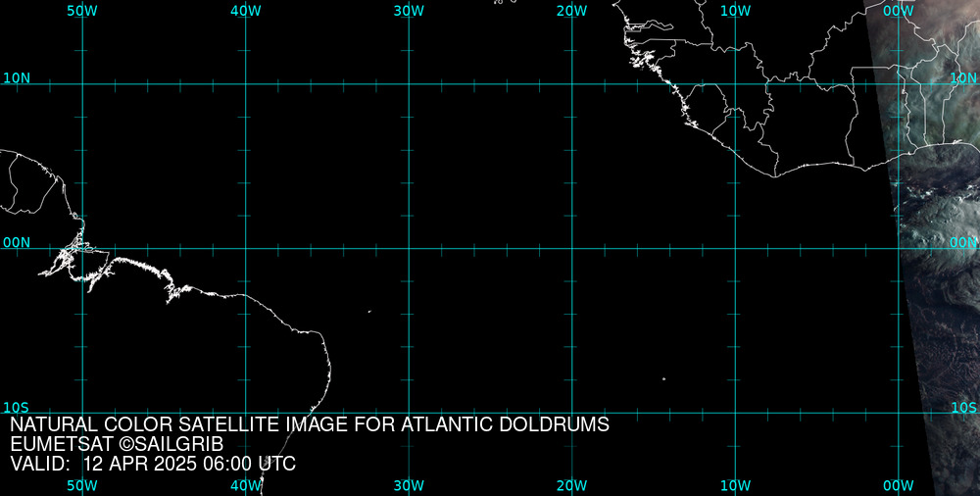Select the "EUMETSAT ©SAILGRIB" credit line
This screenshot has width=980, height=496.
tap(117, 445)
